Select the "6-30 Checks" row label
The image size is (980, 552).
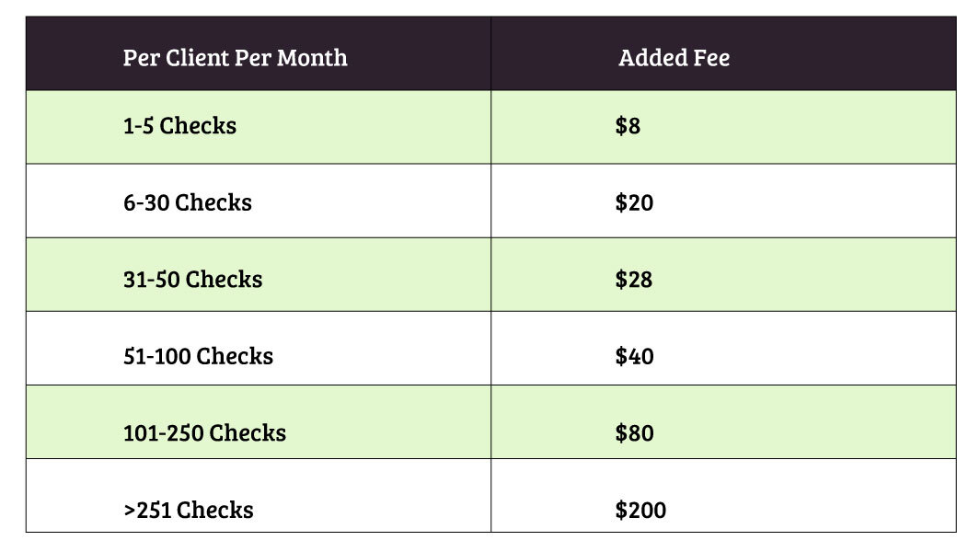(x=187, y=202)
